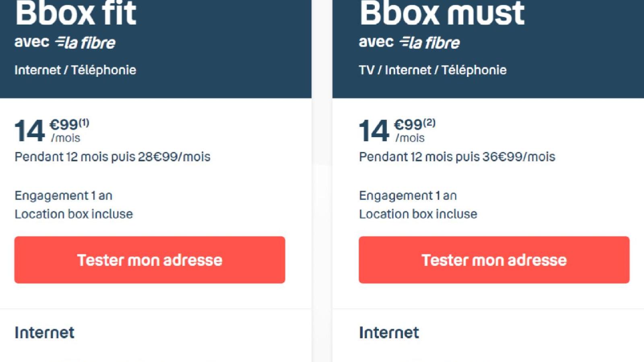Click the 'la fibre' logo on Bbox must
Image resolution: width=644 pixels, height=362 pixels.
[x=430, y=42]
